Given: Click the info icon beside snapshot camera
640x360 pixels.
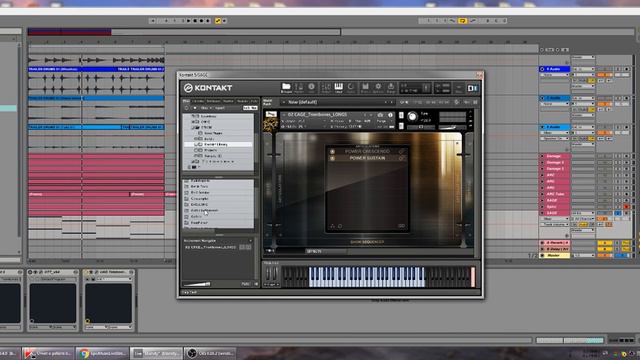Looking at the screenshot, I should 390,115.
